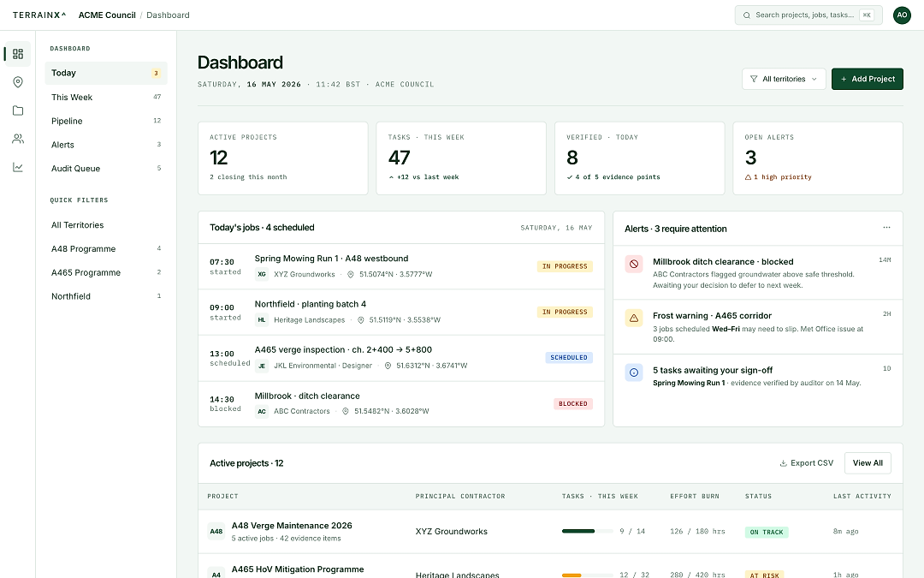
Task: Open the folder icon in the left rail
Action: (18, 110)
